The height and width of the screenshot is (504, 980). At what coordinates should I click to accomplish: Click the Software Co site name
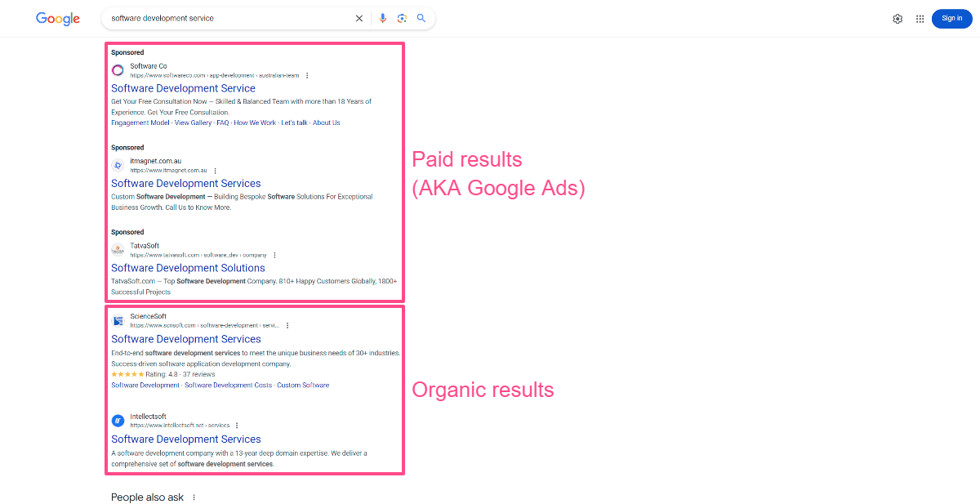tap(149, 66)
